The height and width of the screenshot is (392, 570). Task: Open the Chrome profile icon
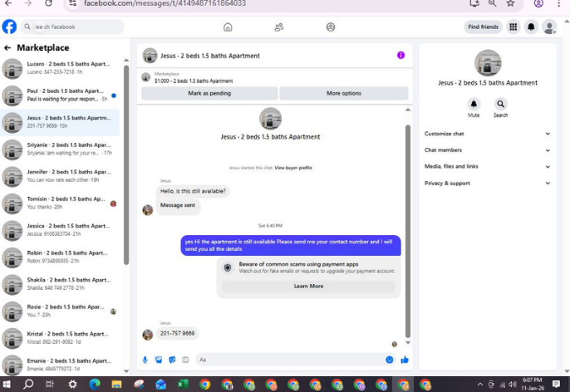(x=538, y=3)
